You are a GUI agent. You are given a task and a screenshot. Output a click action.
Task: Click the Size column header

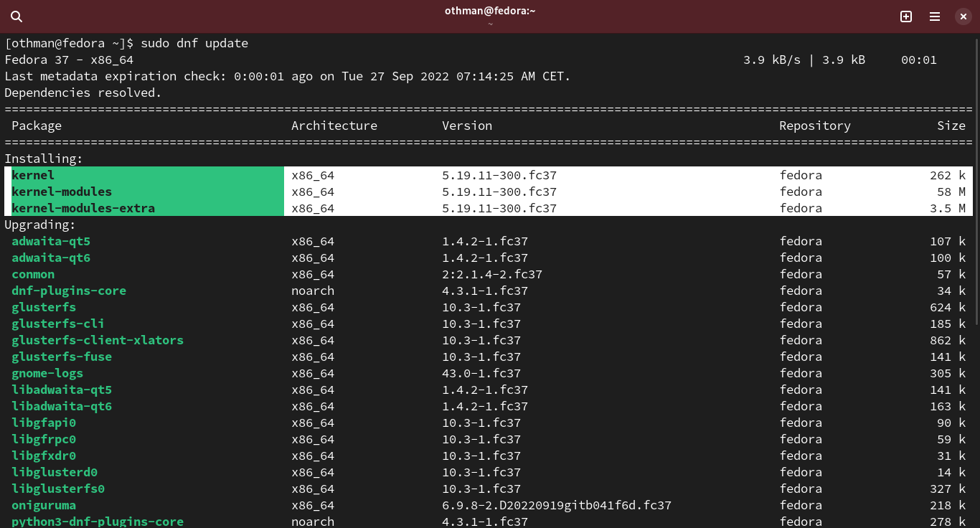pyautogui.click(x=951, y=126)
